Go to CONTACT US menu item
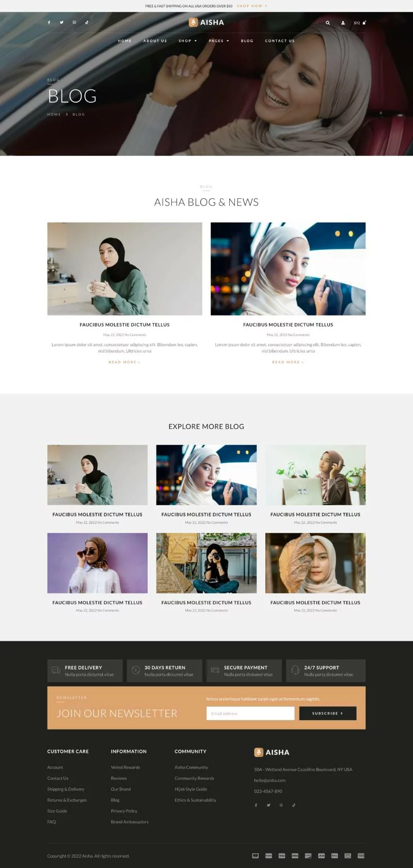 pyautogui.click(x=280, y=41)
